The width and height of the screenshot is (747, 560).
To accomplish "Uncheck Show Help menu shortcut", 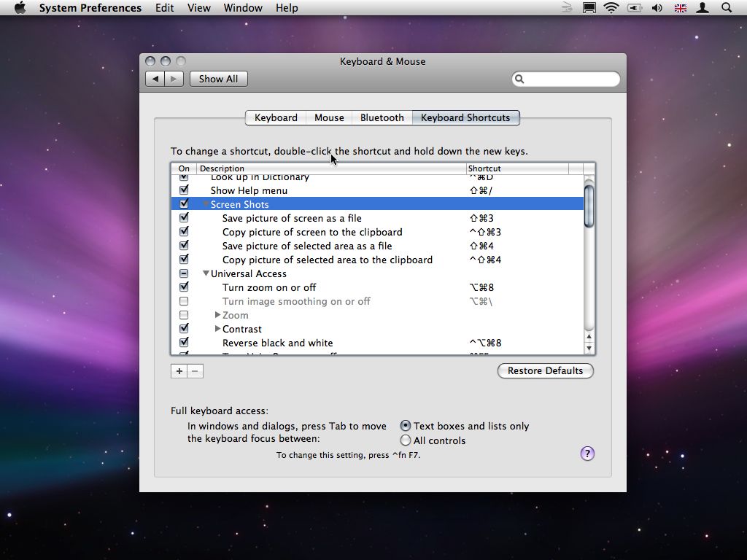I will 184,190.
